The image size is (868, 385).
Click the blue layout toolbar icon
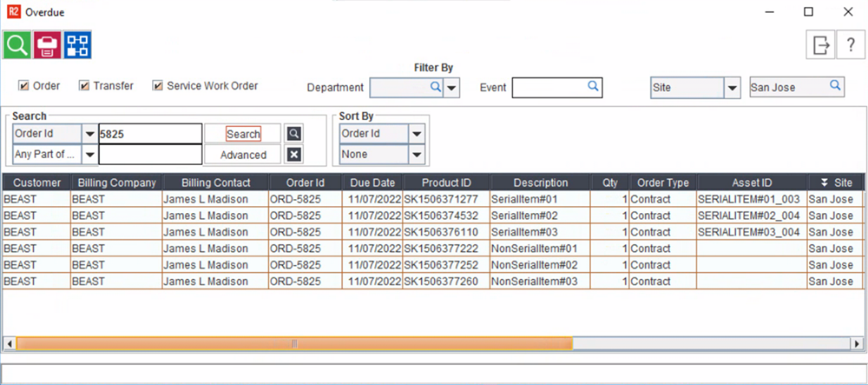click(x=76, y=45)
